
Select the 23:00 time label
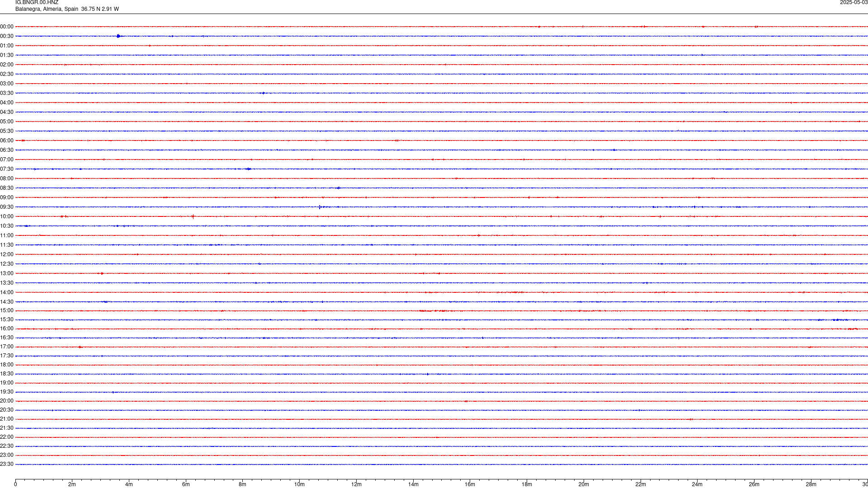[7, 455]
